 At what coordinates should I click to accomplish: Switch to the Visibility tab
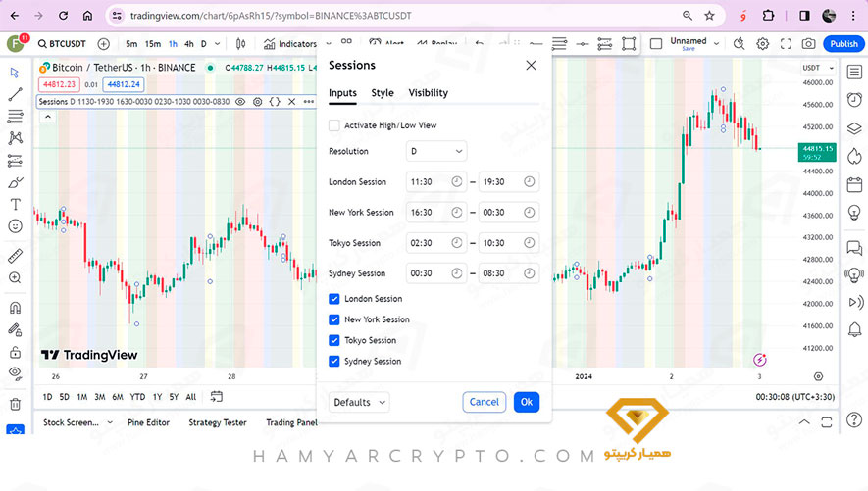pos(429,93)
